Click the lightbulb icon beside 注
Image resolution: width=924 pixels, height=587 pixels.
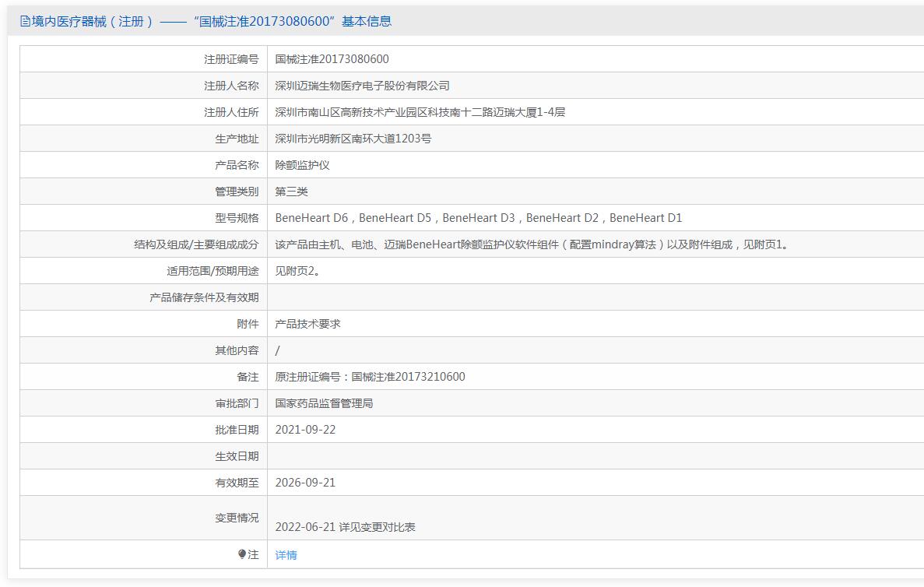click(241, 554)
